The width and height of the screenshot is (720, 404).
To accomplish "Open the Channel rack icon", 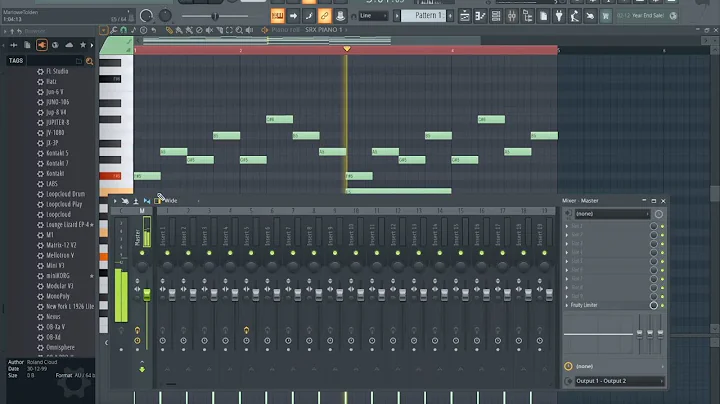I will pos(496,16).
